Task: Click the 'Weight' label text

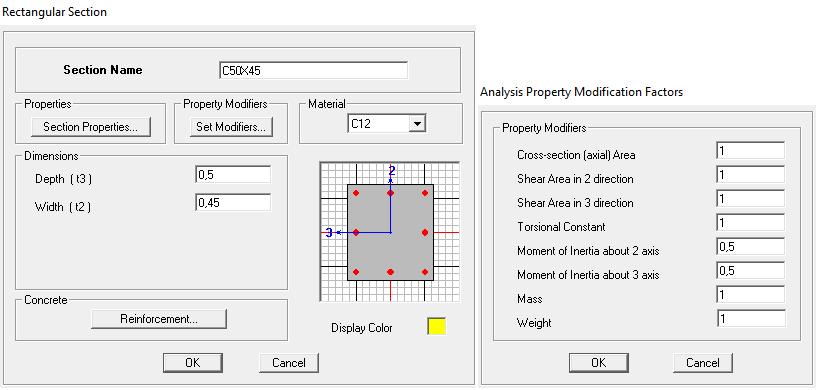Action: [534, 323]
